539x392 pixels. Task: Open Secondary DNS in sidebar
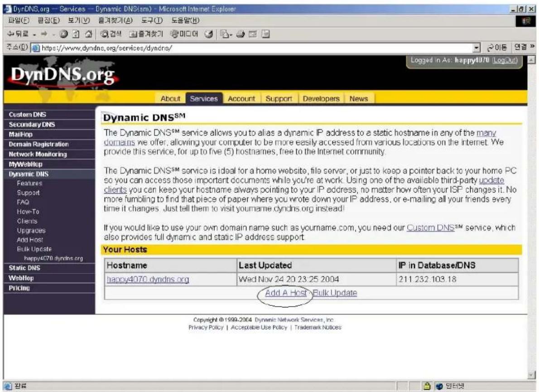[x=32, y=125]
